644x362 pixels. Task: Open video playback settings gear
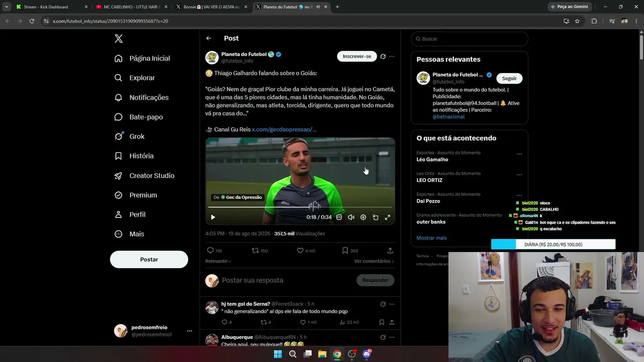click(363, 217)
